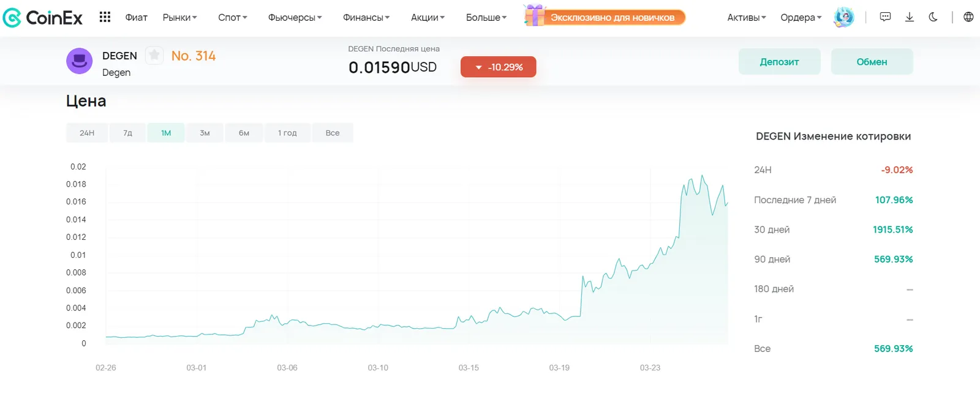Viewport: 980px width, 396px height.
Task: Select the 1М chart range tab
Action: (166, 133)
